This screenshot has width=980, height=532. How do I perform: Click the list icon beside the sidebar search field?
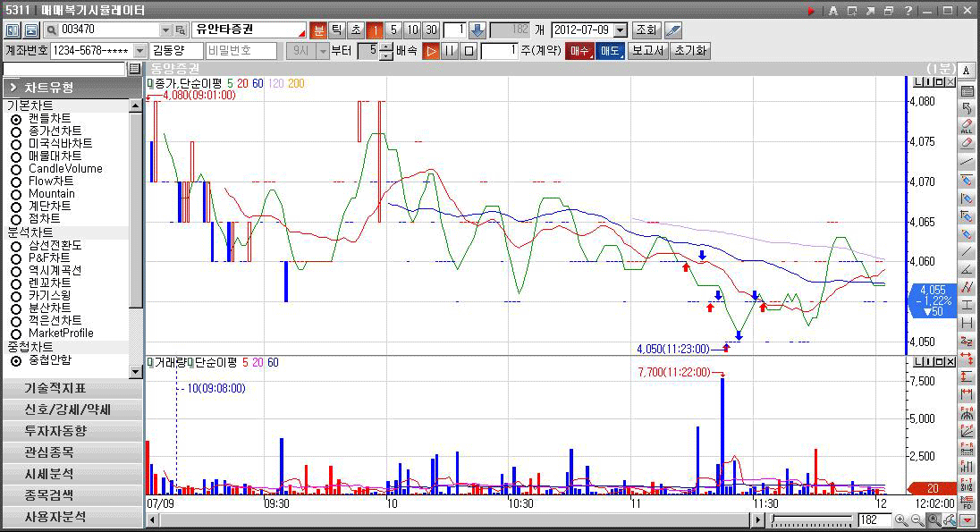pyautogui.click(x=134, y=69)
